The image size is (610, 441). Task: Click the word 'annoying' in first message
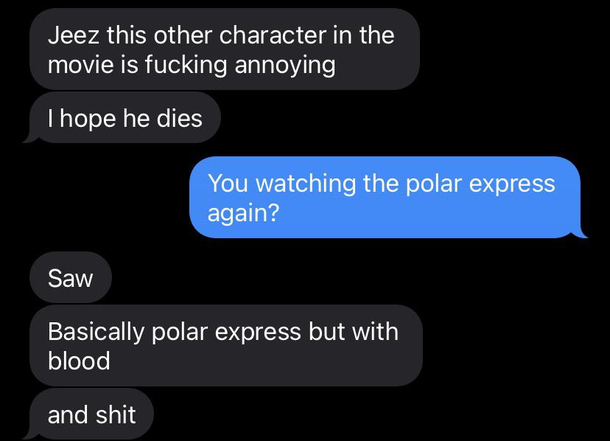pyautogui.click(x=285, y=65)
